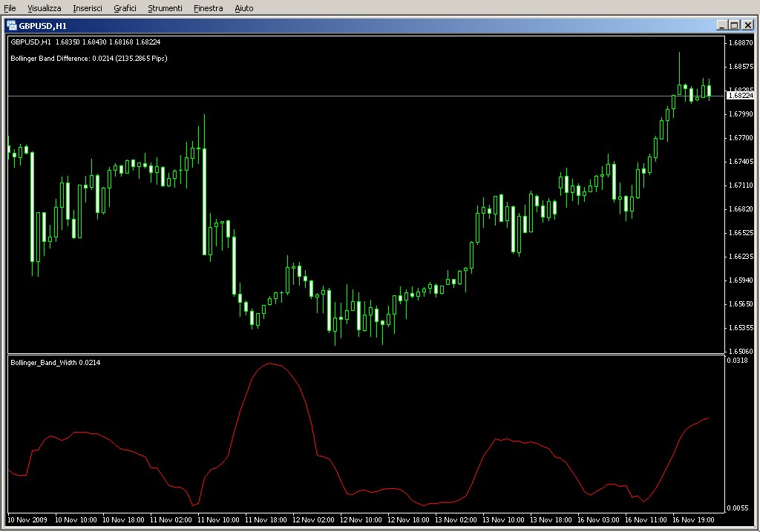Screen dimensions: 760x532
Task: Close the GBPUSD,H1 chart window
Action: [x=748, y=25]
